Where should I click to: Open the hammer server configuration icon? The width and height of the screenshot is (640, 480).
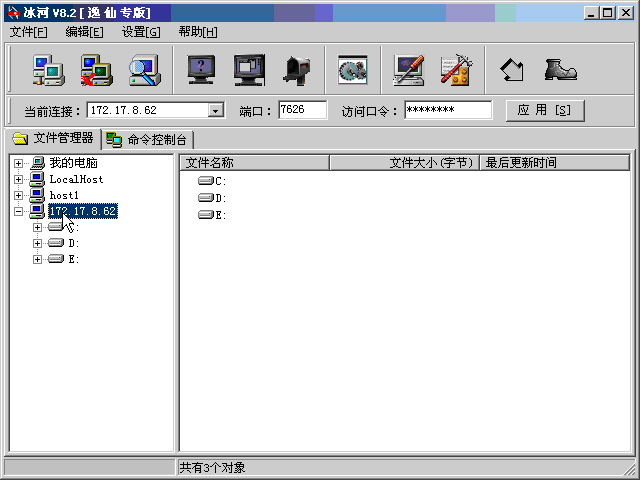coord(457,70)
